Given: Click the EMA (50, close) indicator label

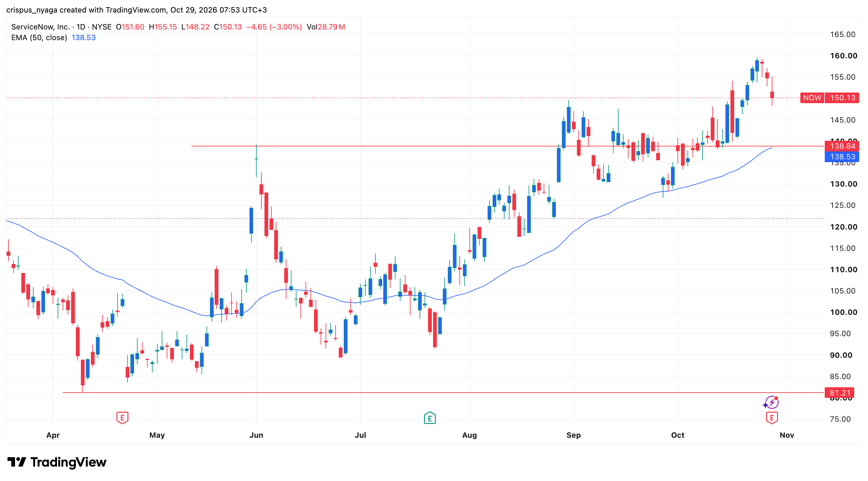Looking at the screenshot, I should tap(39, 37).
